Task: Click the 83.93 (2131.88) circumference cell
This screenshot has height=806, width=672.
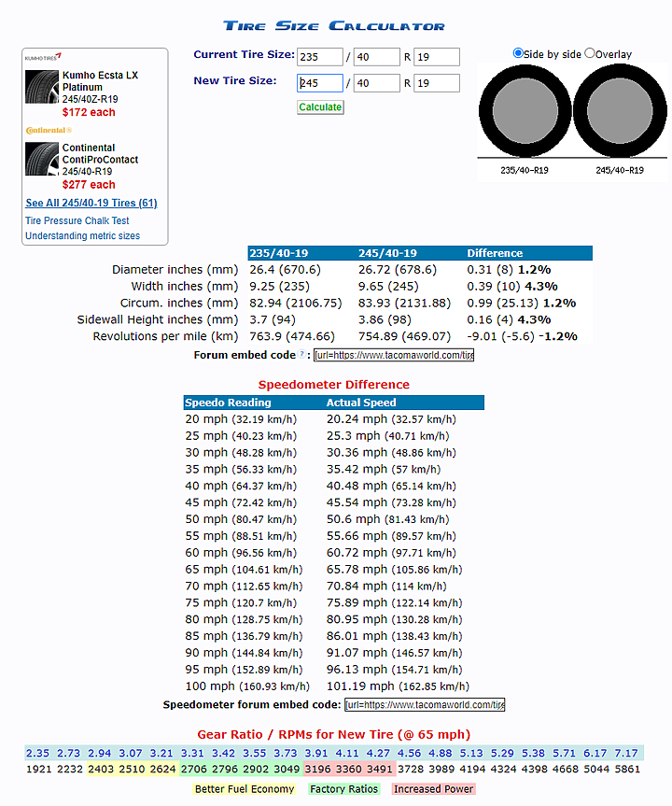Action: [x=404, y=303]
